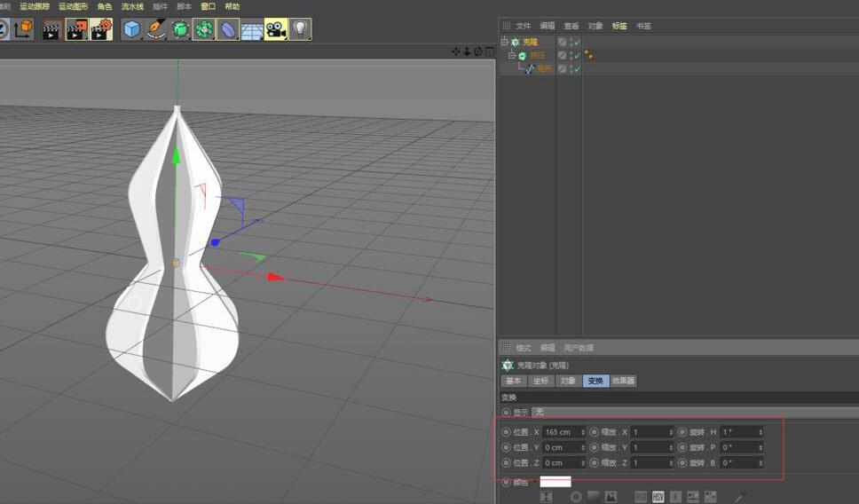This screenshot has height=504, width=859.
Task: Click the image color picker mode icon
Action: 611,496
